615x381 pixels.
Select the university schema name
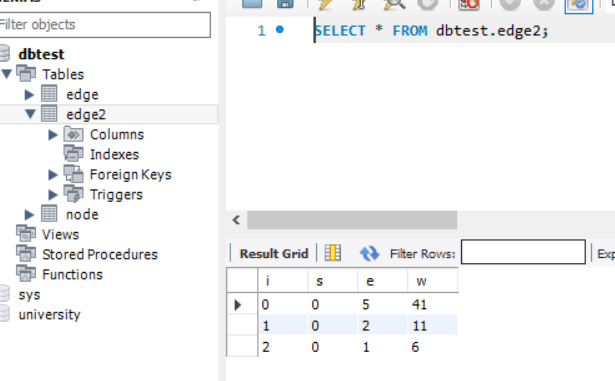(x=49, y=315)
